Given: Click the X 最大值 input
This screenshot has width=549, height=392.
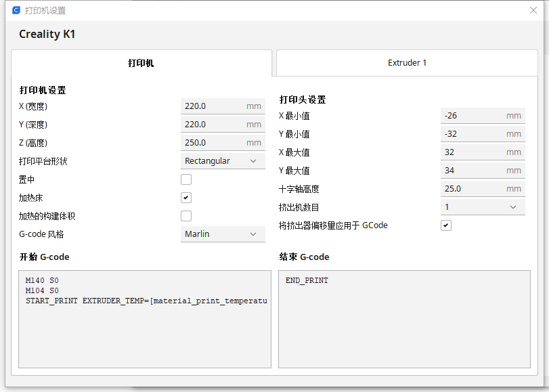Looking at the screenshot, I should tap(483, 152).
